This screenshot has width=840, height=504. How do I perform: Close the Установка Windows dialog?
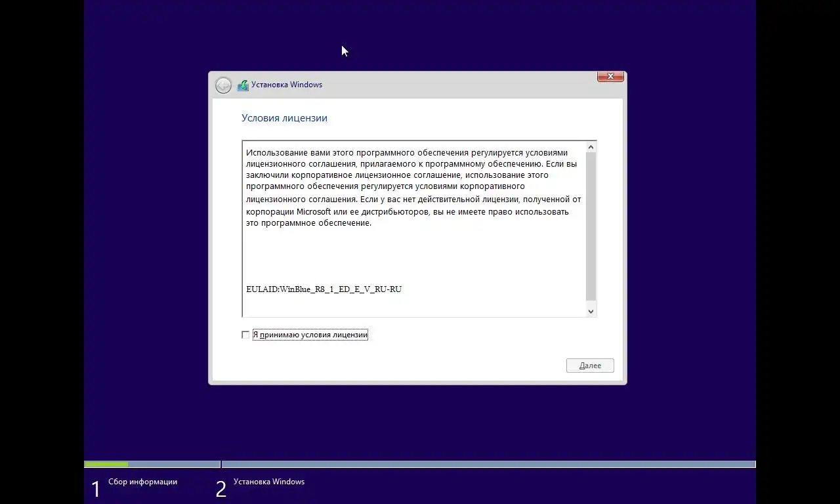[610, 76]
